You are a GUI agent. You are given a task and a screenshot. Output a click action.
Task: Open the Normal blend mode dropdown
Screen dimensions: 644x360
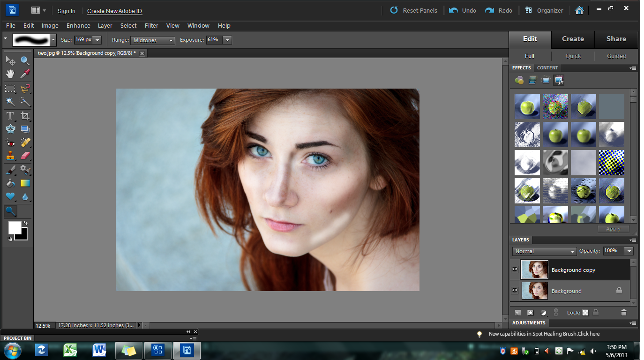(x=544, y=251)
